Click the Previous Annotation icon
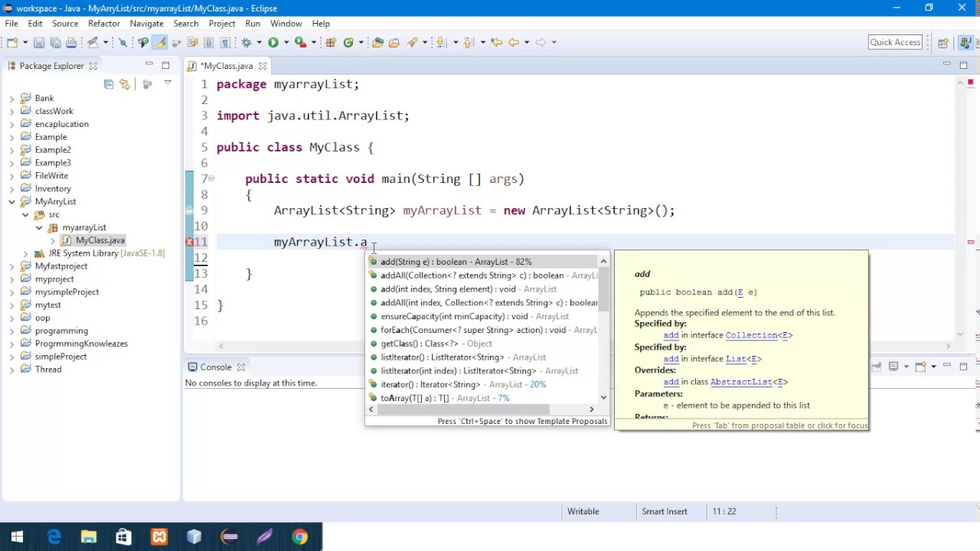 [x=469, y=43]
